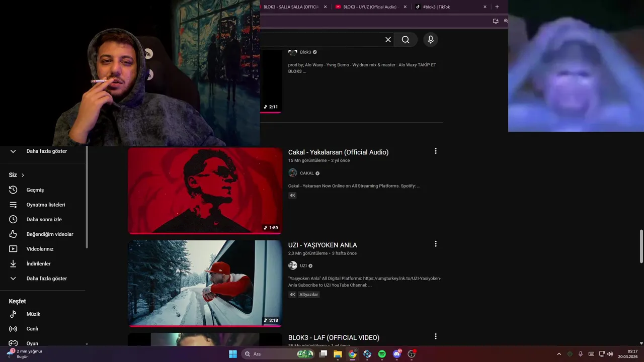
Task: Click the Müzik note icon in Keşfet
Action: 13,314
